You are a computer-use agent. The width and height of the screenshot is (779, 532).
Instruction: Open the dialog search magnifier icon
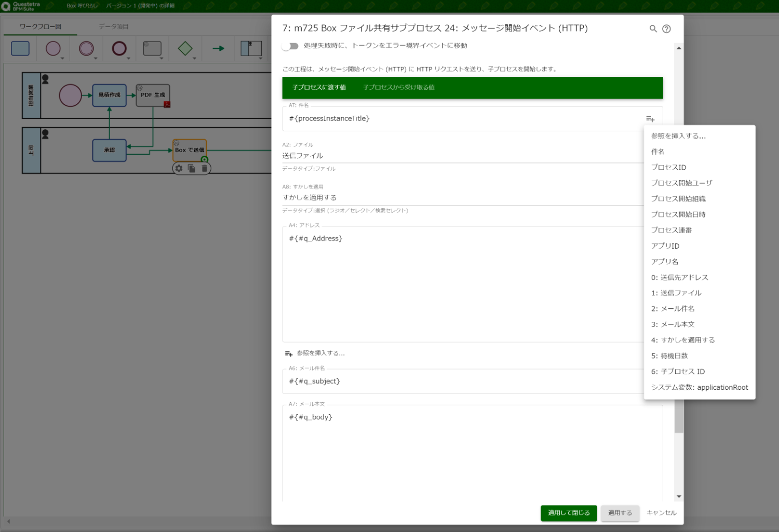click(653, 29)
